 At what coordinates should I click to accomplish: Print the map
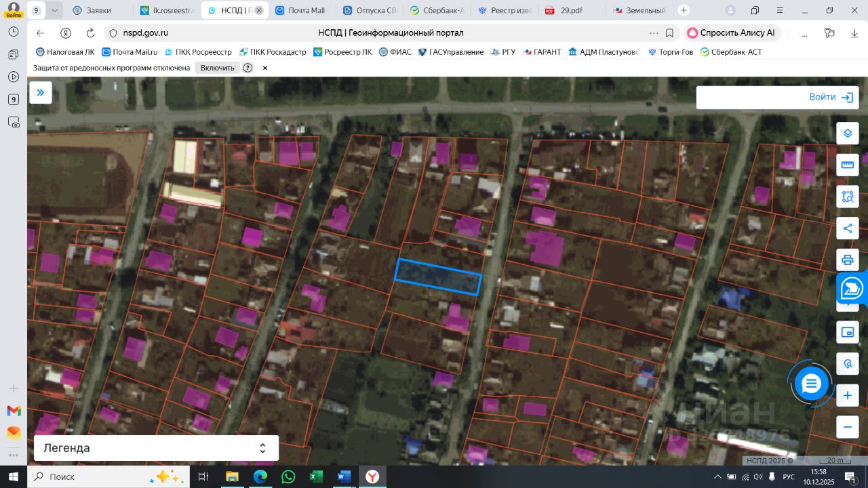coord(847,260)
